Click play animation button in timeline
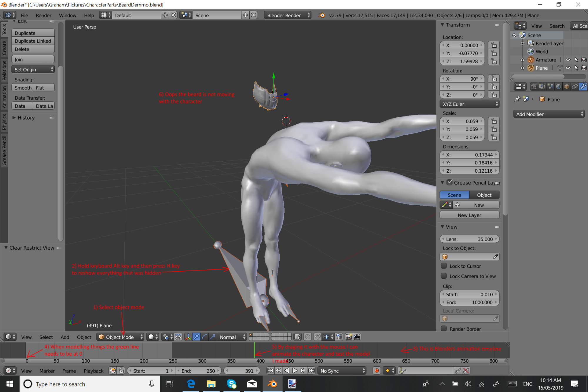The height and width of the screenshot is (392, 588). [x=295, y=371]
